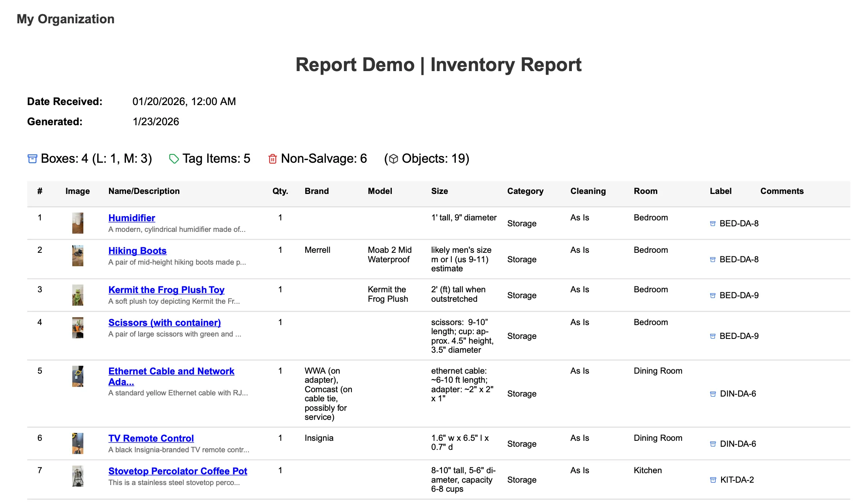
Task: Click the Kermit plush toy thumbnail
Action: [x=78, y=295]
